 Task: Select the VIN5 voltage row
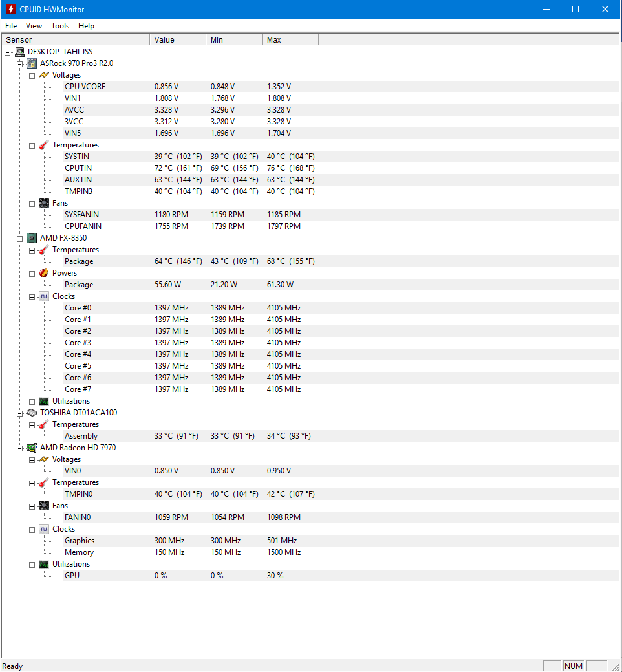click(x=341, y=133)
